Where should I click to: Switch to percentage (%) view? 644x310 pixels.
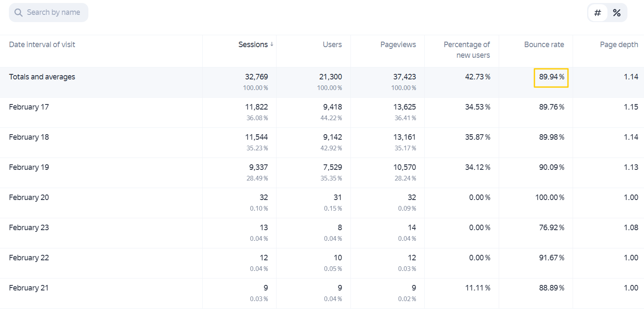tap(616, 13)
